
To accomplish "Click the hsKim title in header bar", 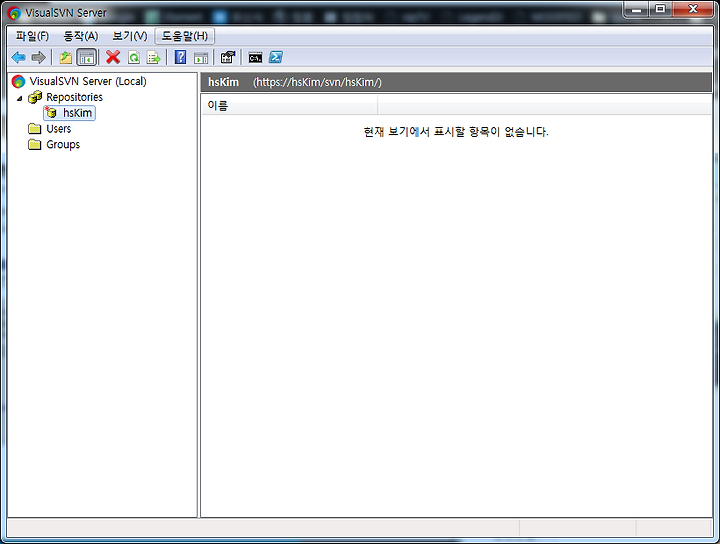I will point(223,82).
